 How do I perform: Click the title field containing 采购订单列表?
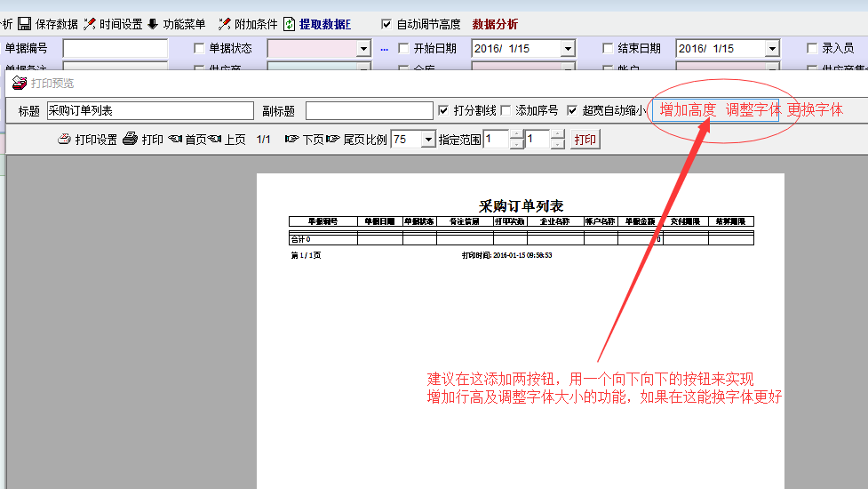pyautogui.click(x=150, y=111)
